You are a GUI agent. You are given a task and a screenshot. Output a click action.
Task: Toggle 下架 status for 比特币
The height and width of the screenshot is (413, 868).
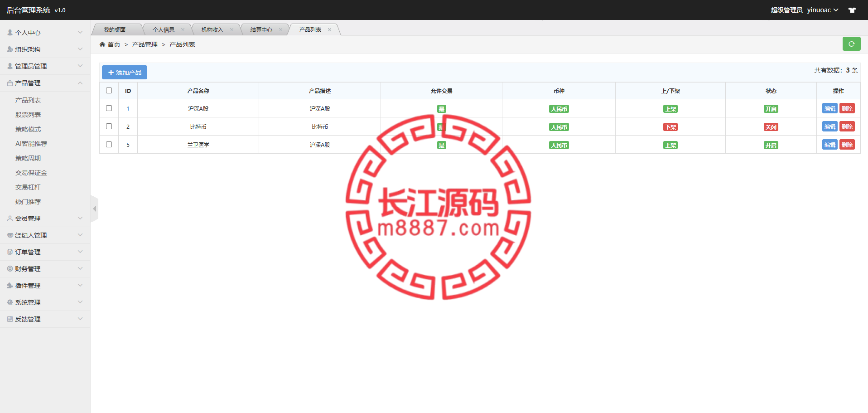(670, 127)
